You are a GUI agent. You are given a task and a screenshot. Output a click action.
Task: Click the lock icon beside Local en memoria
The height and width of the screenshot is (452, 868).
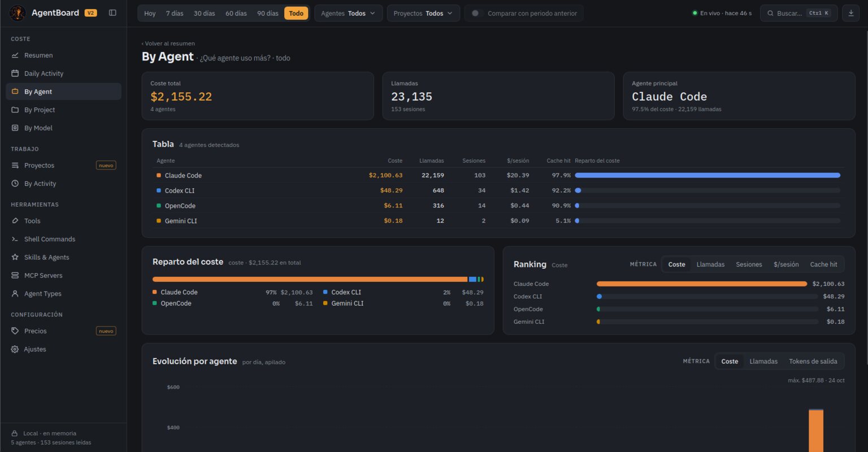(x=15, y=433)
